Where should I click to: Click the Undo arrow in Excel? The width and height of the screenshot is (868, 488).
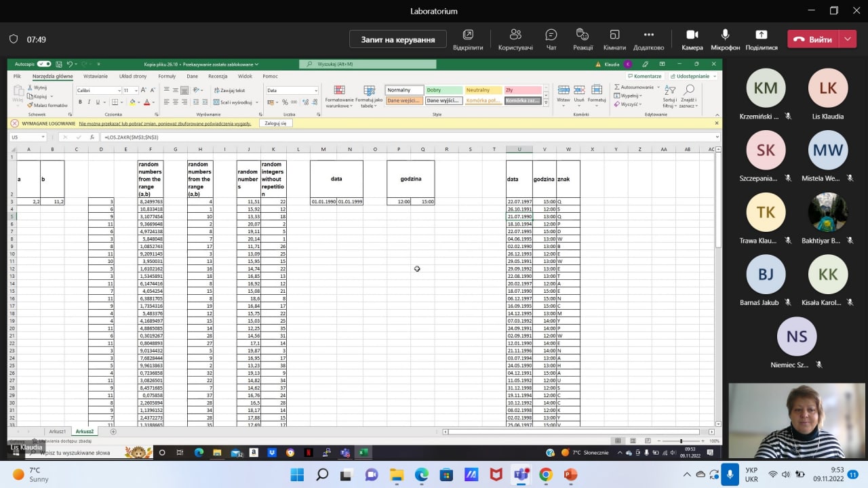69,64
